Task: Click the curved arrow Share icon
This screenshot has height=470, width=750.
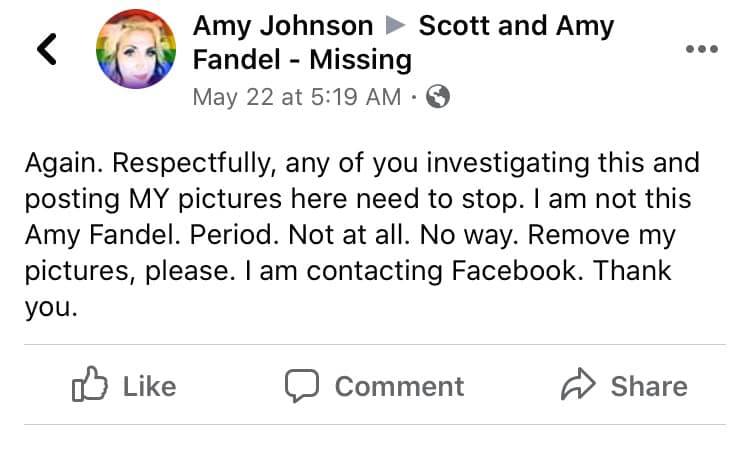Action: click(x=577, y=386)
